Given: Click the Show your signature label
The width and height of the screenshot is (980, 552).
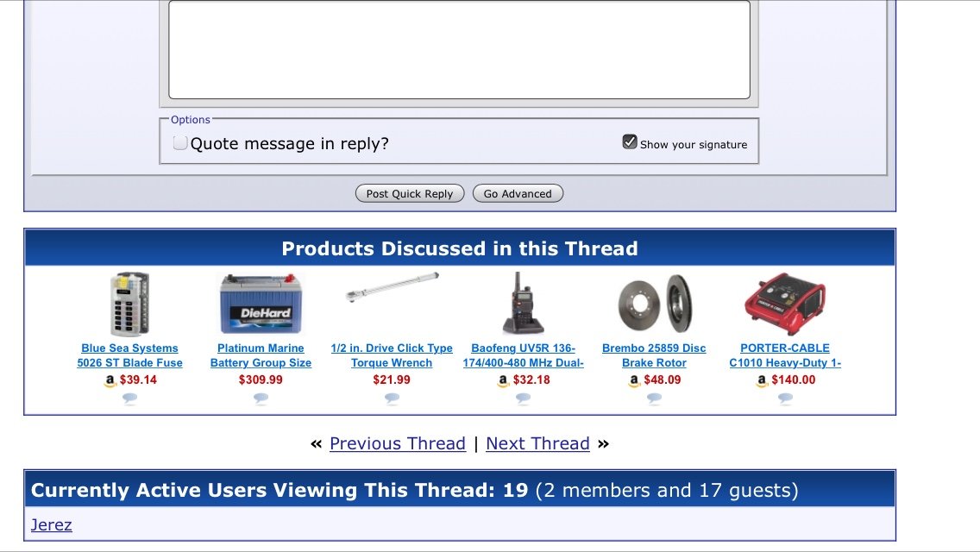Looking at the screenshot, I should click(x=694, y=144).
